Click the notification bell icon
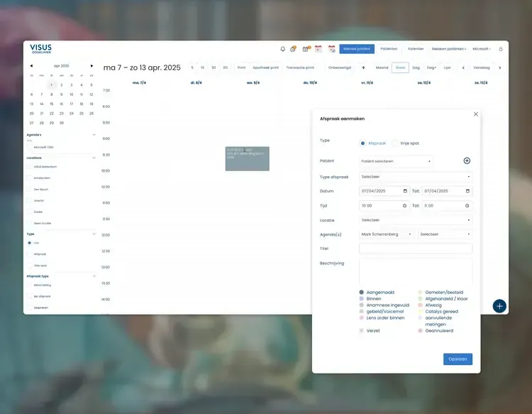This screenshot has width=532, height=414. (283, 49)
